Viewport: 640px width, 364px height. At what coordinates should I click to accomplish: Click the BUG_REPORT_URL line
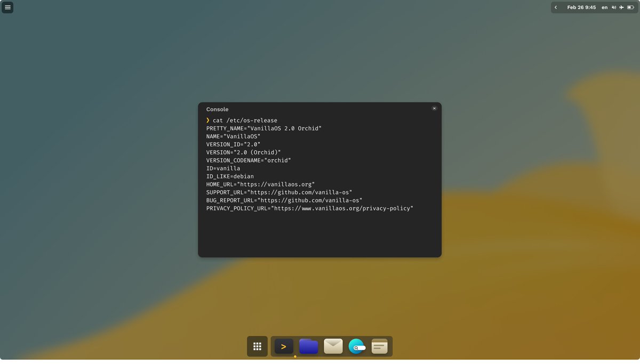pyautogui.click(x=284, y=200)
